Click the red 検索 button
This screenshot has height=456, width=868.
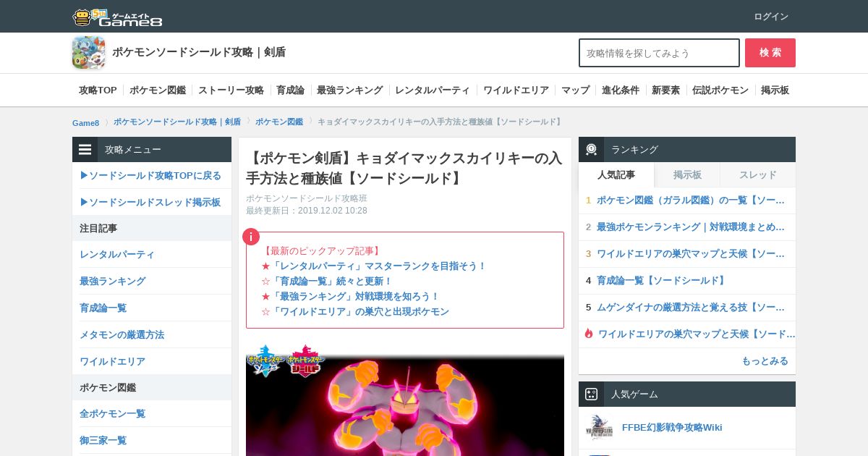click(770, 53)
